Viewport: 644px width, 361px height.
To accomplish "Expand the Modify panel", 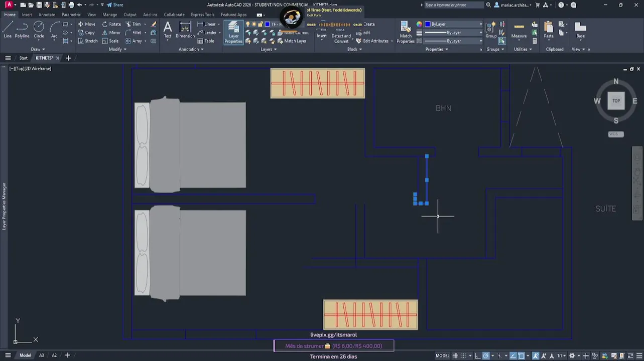I will pos(117,49).
